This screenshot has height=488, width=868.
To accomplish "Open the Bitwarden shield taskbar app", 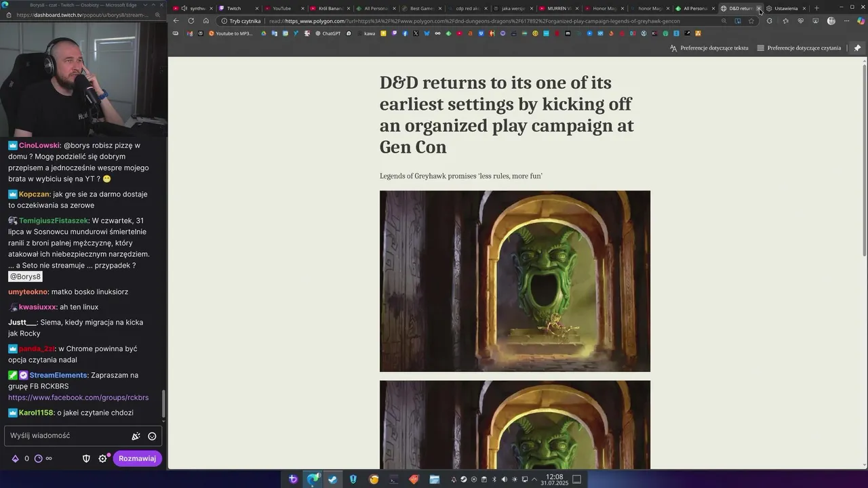I will 353,479.
